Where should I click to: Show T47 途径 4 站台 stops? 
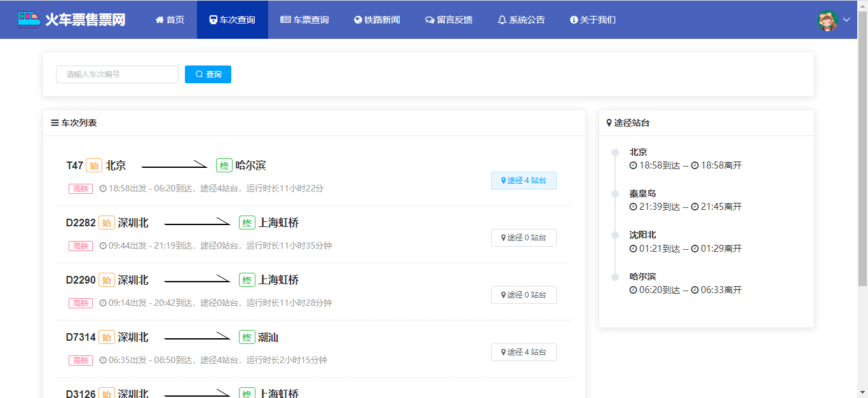click(x=524, y=181)
